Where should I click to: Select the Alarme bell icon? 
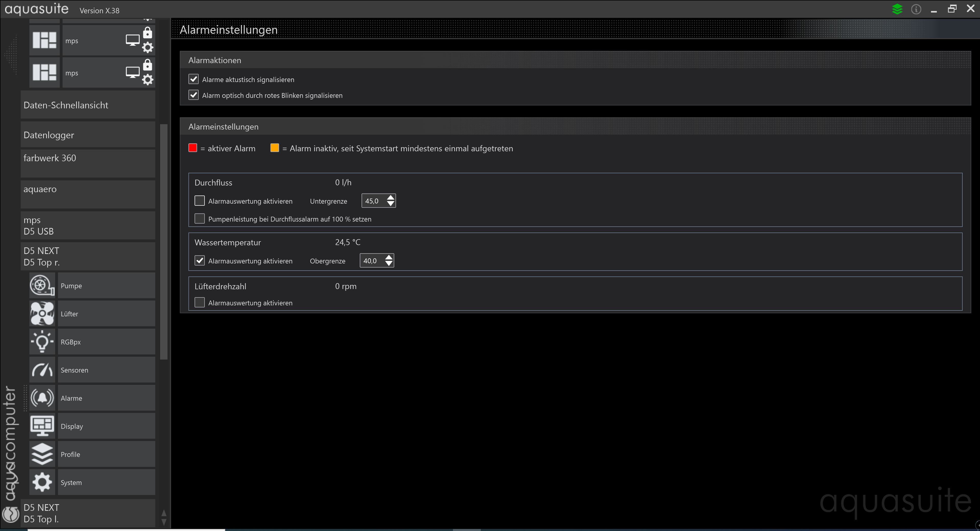(x=42, y=398)
